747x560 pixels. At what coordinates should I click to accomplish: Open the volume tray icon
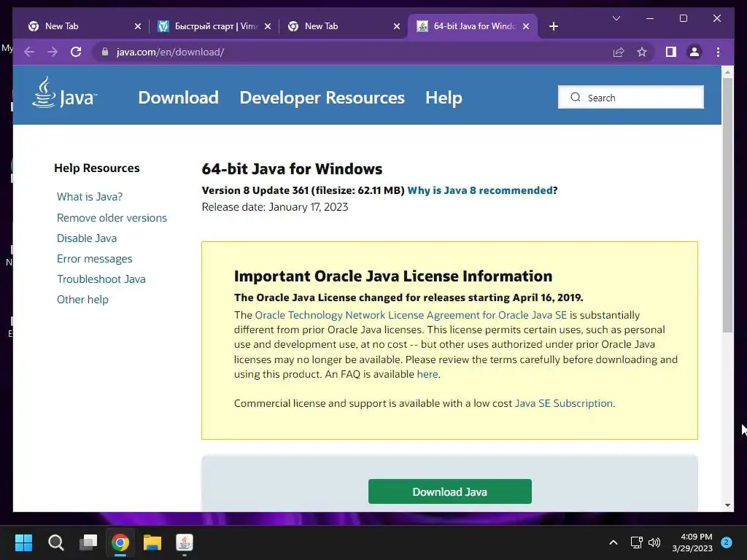click(x=654, y=542)
